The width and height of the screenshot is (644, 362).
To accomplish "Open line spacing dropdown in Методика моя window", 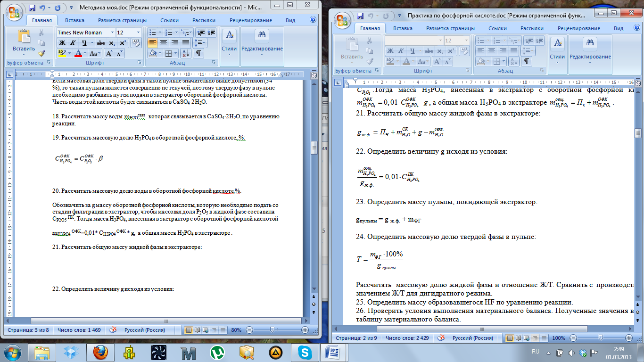I will click(x=204, y=43).
